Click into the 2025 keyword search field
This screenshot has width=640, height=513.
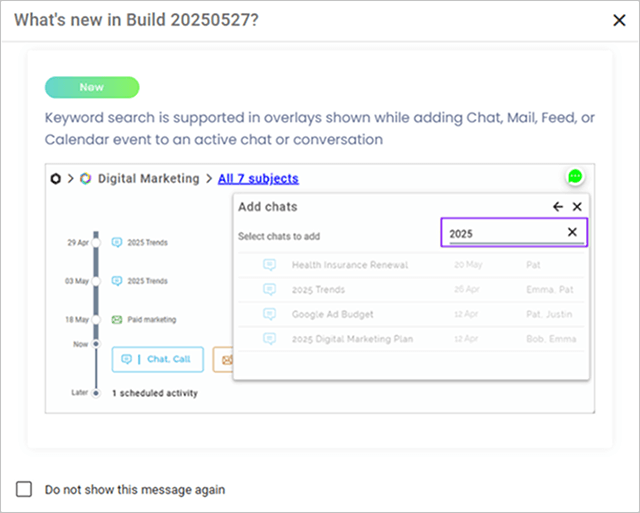[x=508, y=233]
